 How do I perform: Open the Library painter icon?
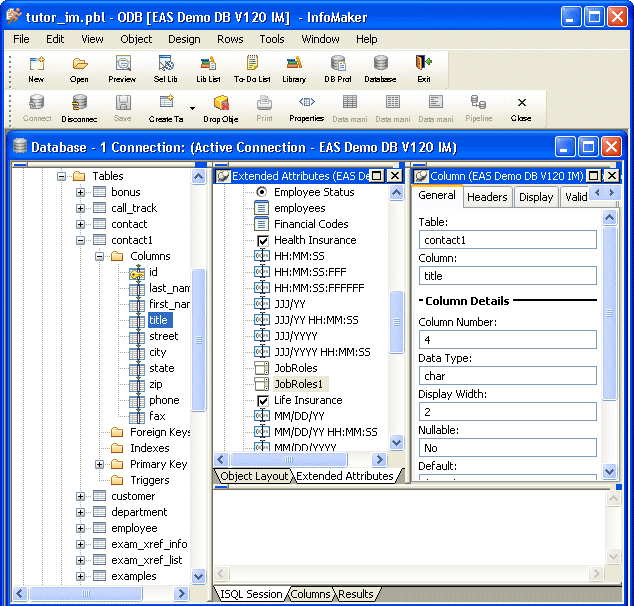point(294,69)
